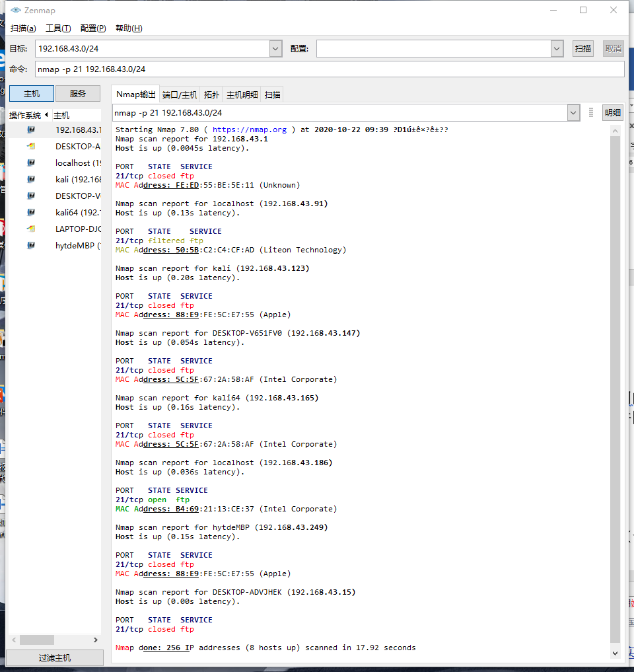Viewport: 634px width, 672px height.
Task: Sort by the 主机 column header
Action: 76,115
